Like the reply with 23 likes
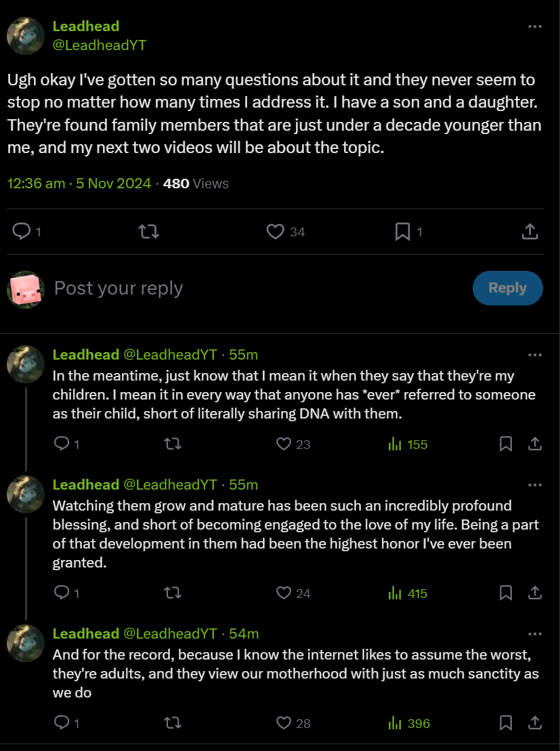The height and width of the screenshot is (751, 560). click(x=284, y=444)
